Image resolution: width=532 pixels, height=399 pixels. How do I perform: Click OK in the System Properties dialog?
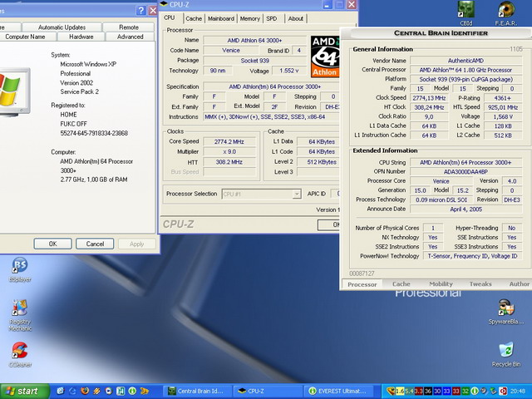tap(52, 244)
